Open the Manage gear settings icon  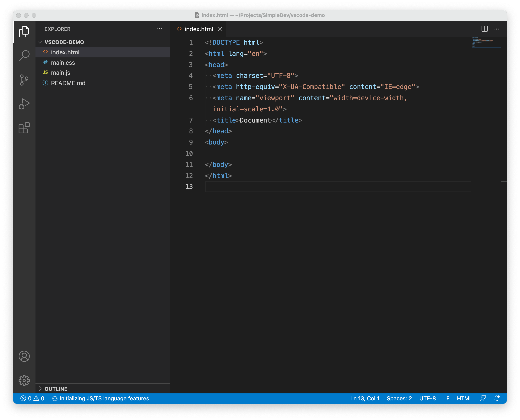[24, 381]
